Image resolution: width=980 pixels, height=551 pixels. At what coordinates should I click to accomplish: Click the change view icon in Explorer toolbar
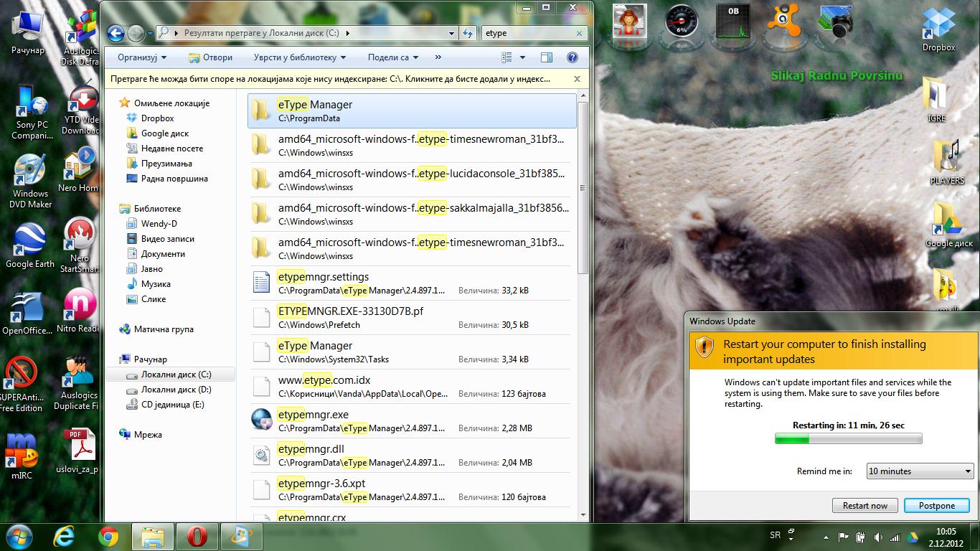[507, 57]
